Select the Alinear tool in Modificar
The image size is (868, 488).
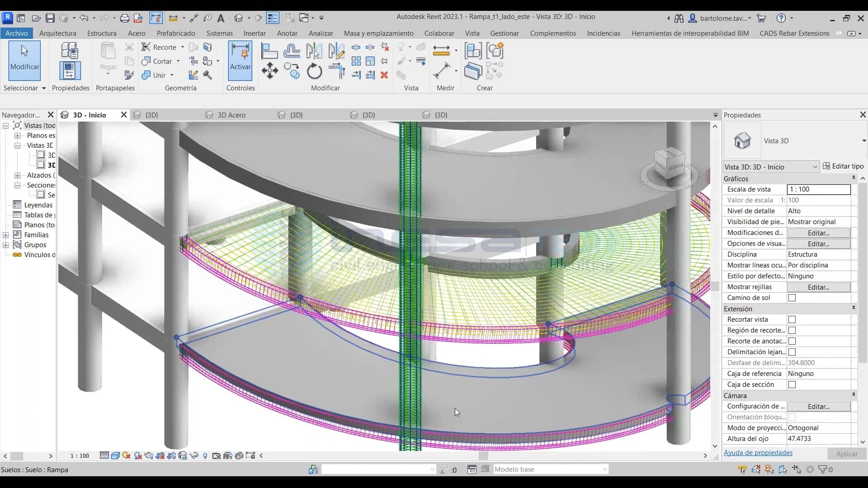[x=270, y=51]
